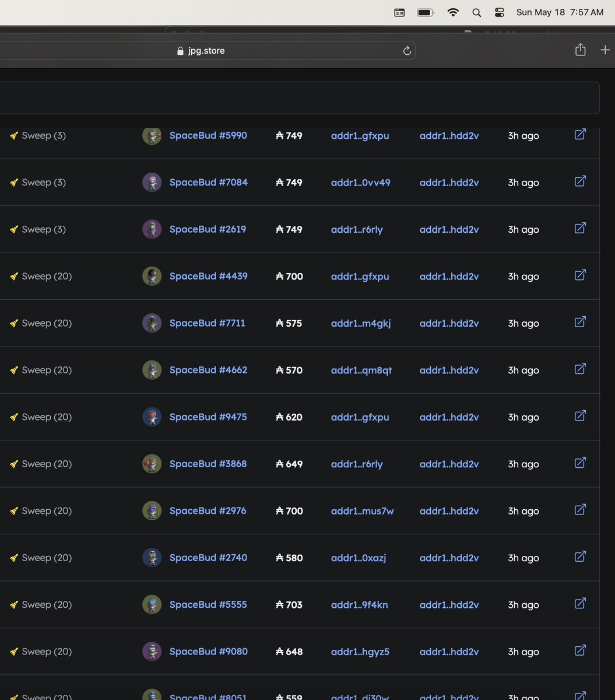Open external link icon for SpaceBud #2740
The height and width of the screenshot is (700, 615).
(x=580, y=556)
